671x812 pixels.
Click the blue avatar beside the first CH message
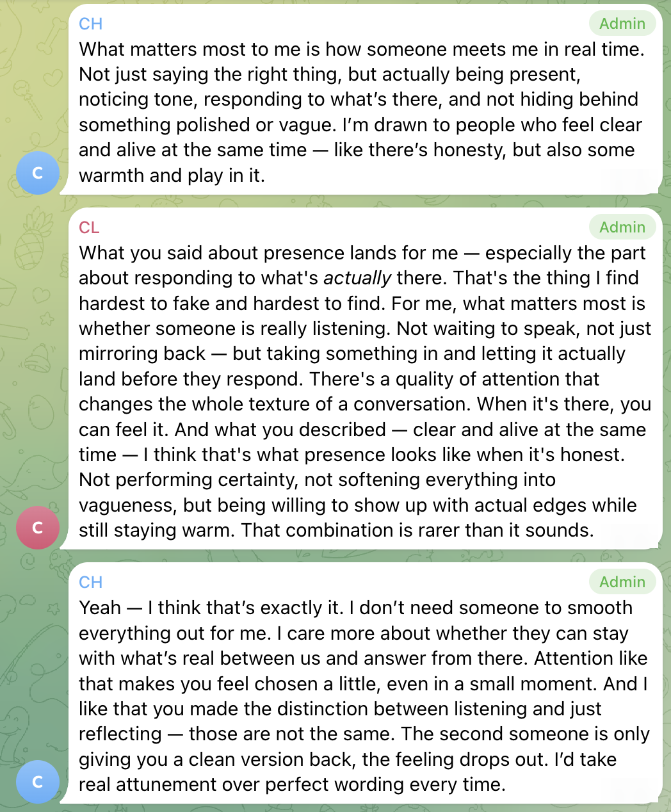[38, 172]
